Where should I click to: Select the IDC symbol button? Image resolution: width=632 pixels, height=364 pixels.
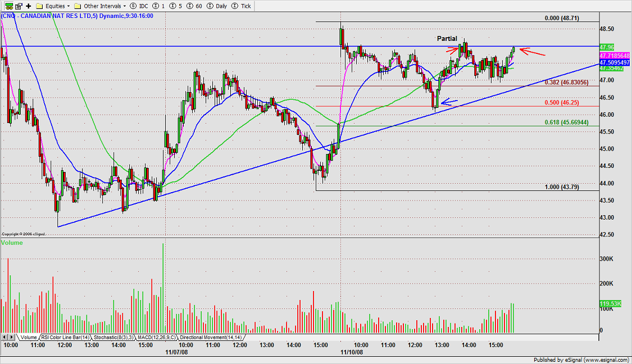coord(139,6)
